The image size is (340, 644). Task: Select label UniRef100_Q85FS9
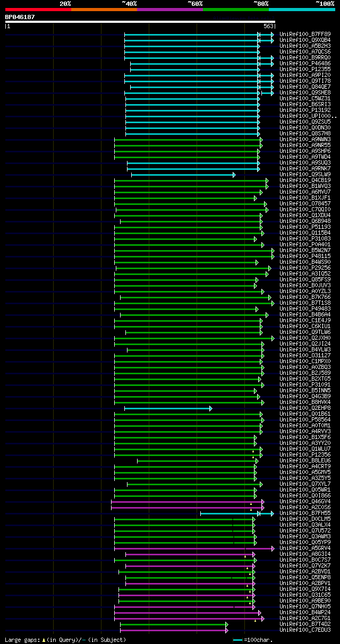tap(304, 279)
